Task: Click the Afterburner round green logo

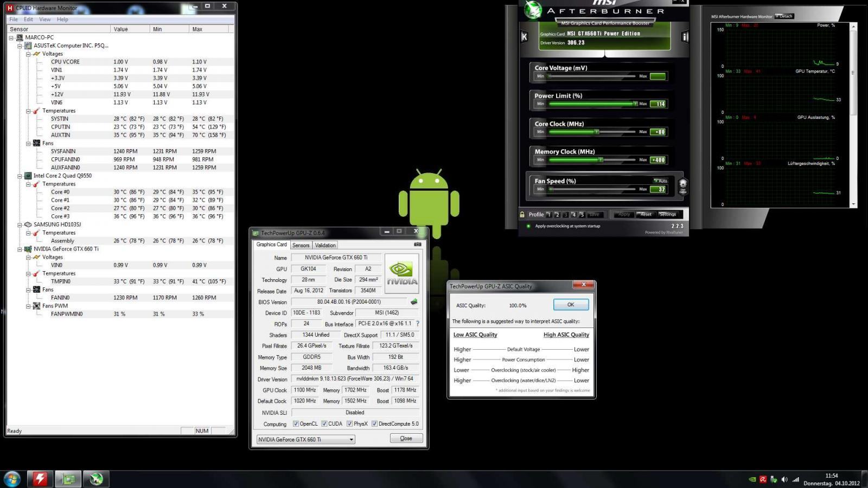Action: [x=533, y=10]
